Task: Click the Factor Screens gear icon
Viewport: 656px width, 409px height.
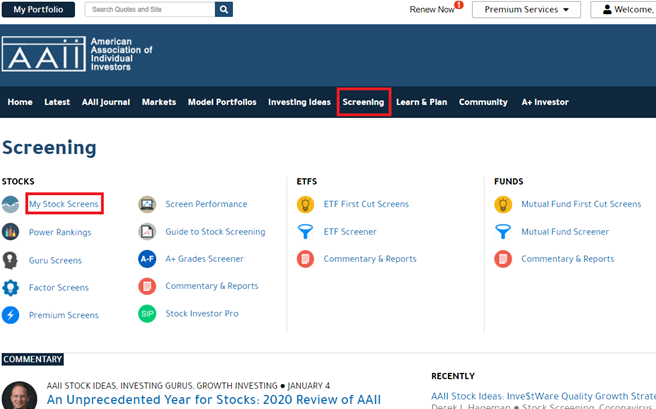Action: [x=10, y=288]
